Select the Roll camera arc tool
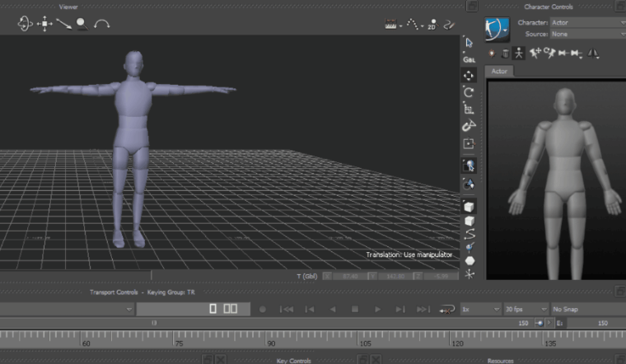 (102, 24)
